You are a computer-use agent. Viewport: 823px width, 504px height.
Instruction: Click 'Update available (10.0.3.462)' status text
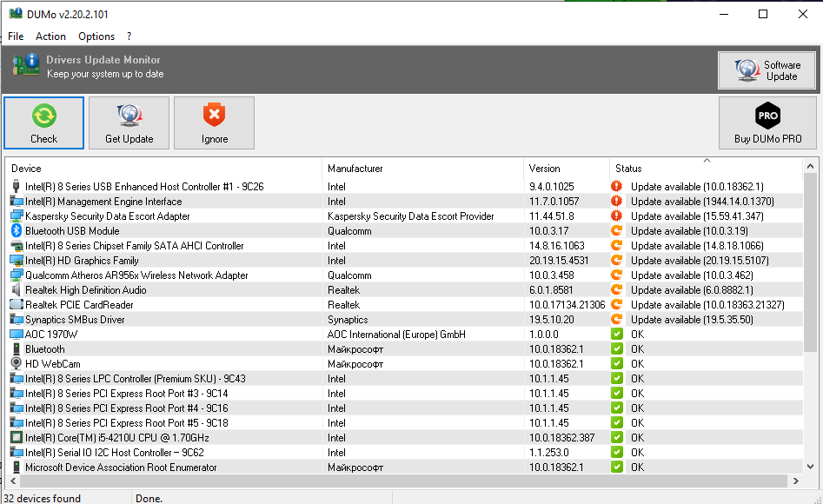click(x=692, y=275)
